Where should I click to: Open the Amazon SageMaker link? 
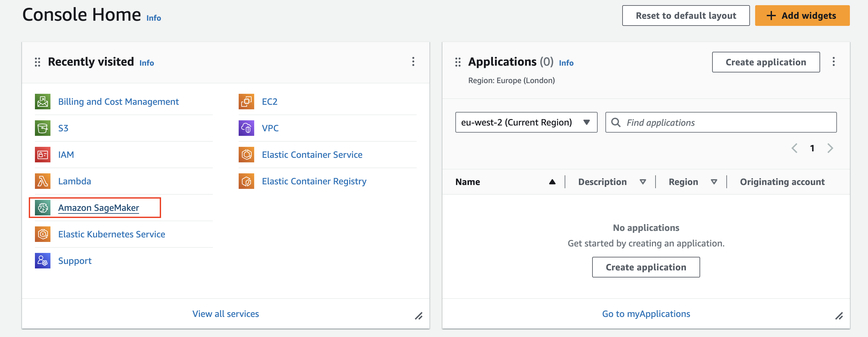tap(98, 208)
